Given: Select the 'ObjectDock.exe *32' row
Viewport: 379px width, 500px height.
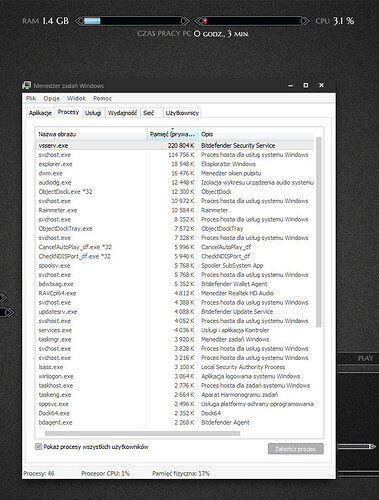Looking at the screenshot, I should tap(175, 192).
